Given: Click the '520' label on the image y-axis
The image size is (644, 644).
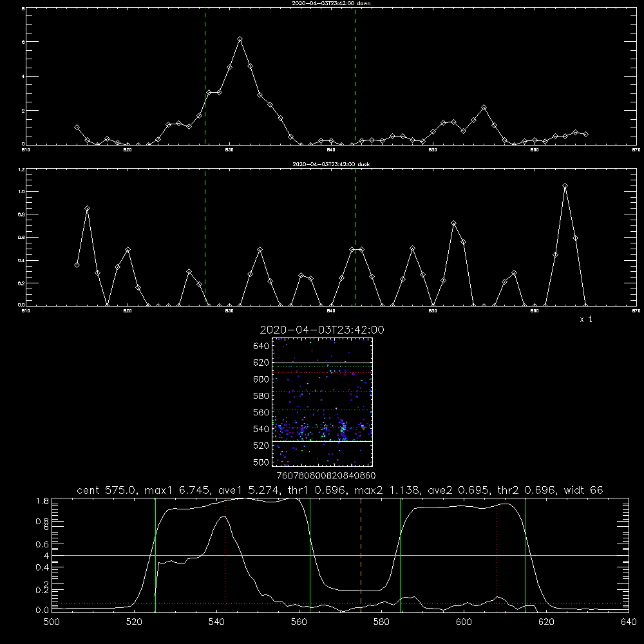Looking at the screenshot, I should point(261,446).
